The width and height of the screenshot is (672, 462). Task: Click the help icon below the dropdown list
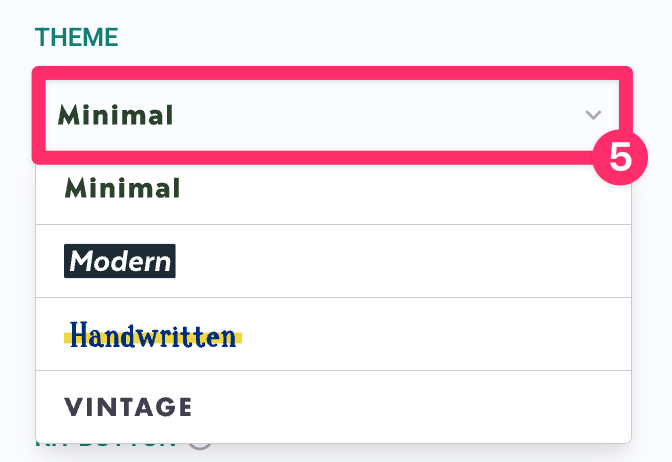pyautogui.click(x=200, y=442)
